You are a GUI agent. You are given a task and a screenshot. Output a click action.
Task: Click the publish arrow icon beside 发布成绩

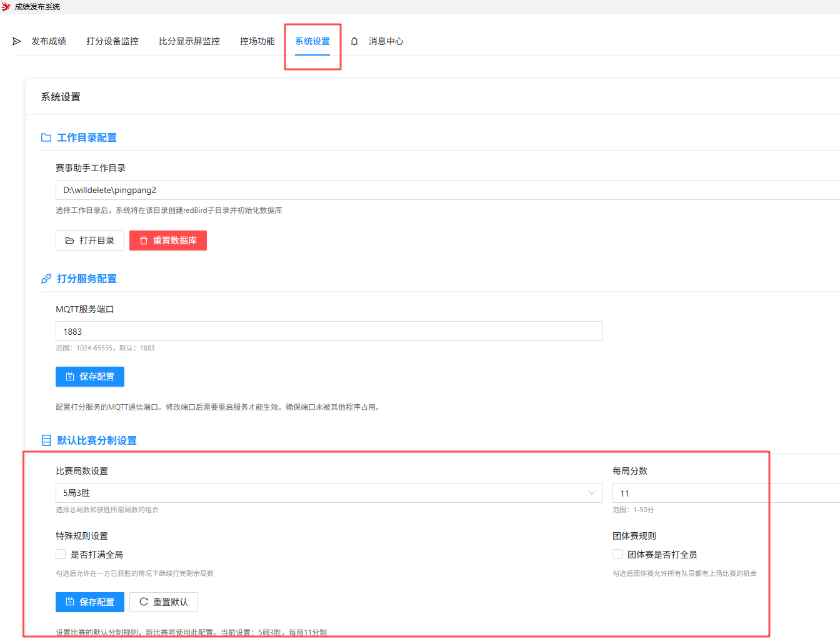tap(17, 41)
